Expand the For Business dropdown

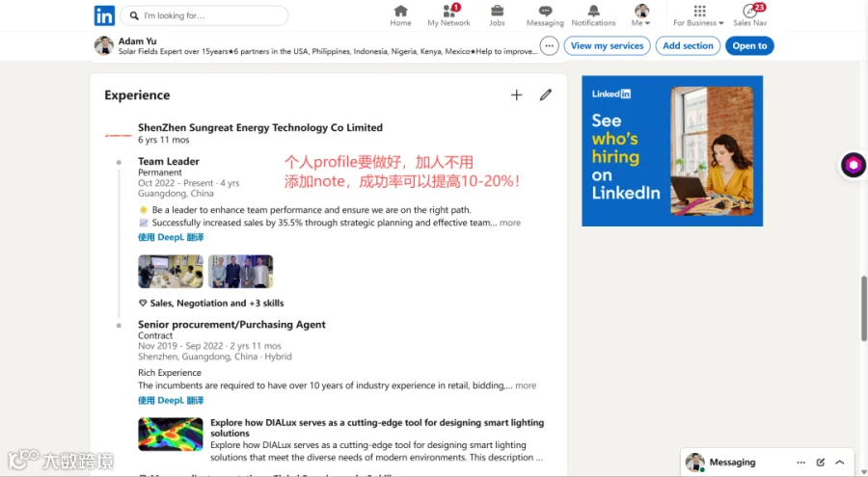[x=698, y=15]
